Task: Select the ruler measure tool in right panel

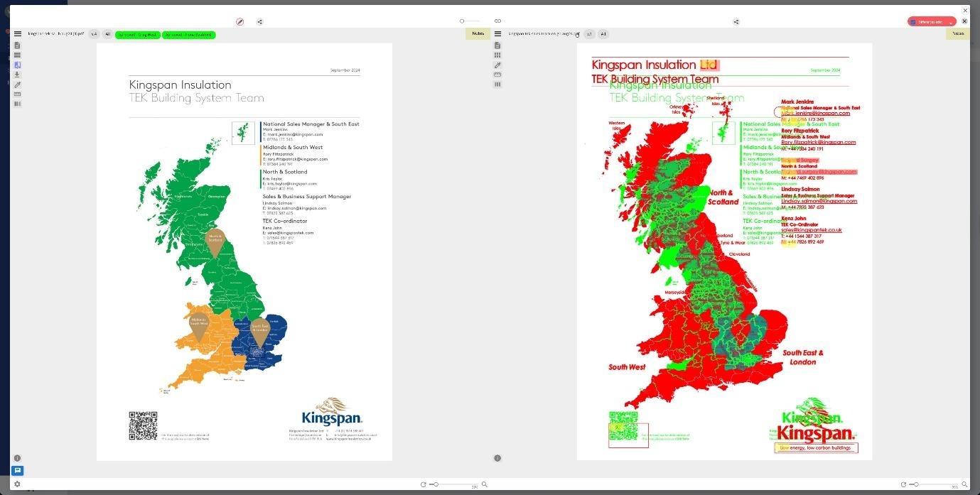Action: pyautogui.click(x=497, y=75)
